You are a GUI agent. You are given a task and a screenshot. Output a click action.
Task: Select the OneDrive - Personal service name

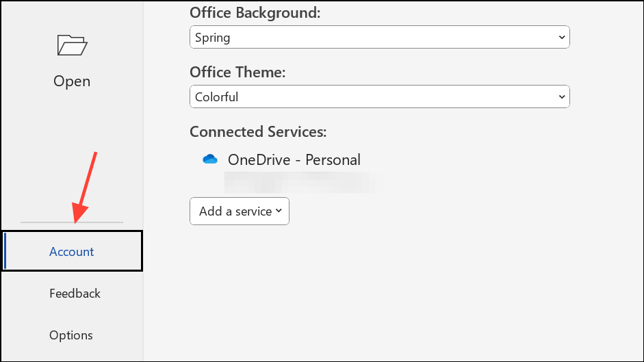click(x=294, y=160)
